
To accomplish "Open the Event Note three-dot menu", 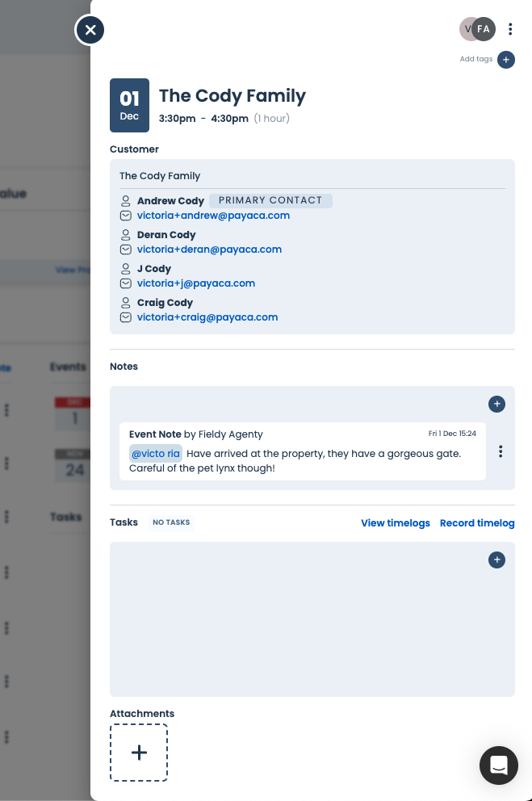I will pos(501,451).
